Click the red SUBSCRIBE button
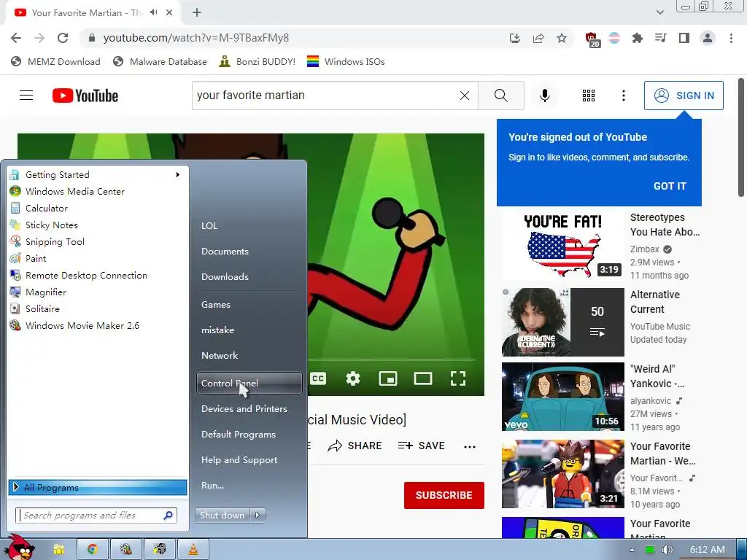This screenshot has width=747, height=560. [x=444, y=495]
